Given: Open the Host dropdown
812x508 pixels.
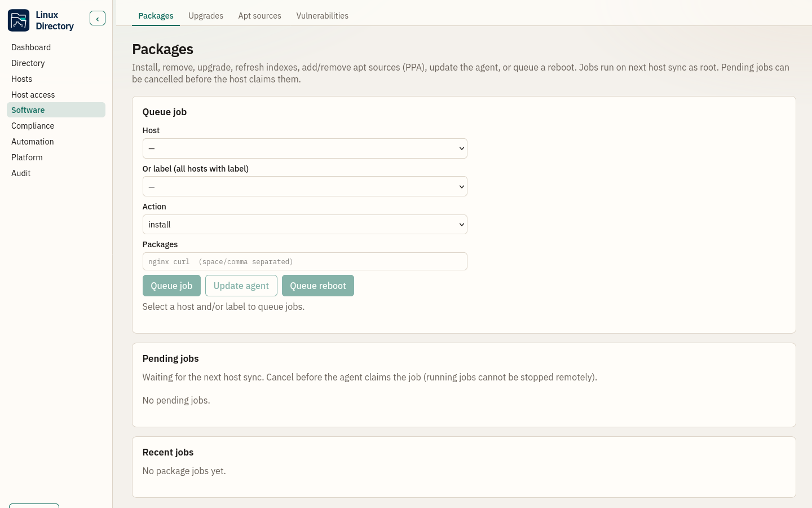Looking at the screenshot, I should pyautogui.click(x=304, y=148).
